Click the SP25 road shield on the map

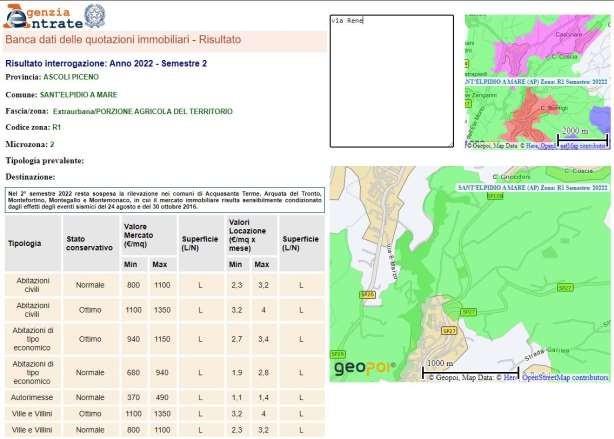pos(338,353)
